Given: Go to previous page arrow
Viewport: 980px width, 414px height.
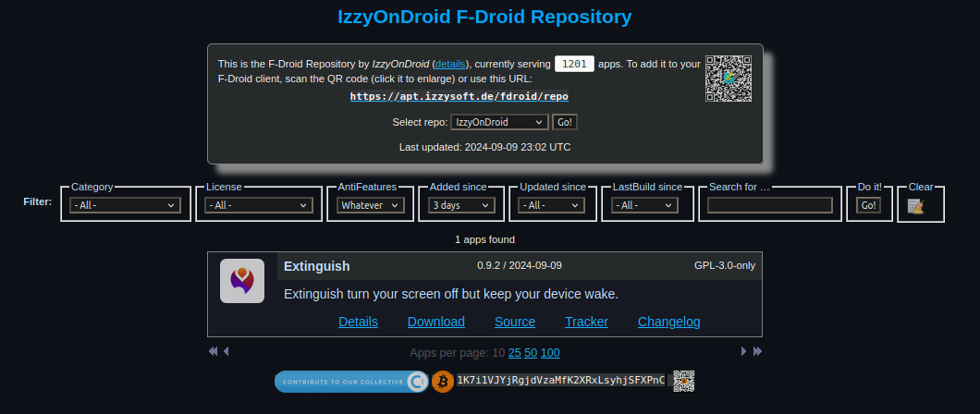Looking at the screenshot, I should click(x=227, y=351).
